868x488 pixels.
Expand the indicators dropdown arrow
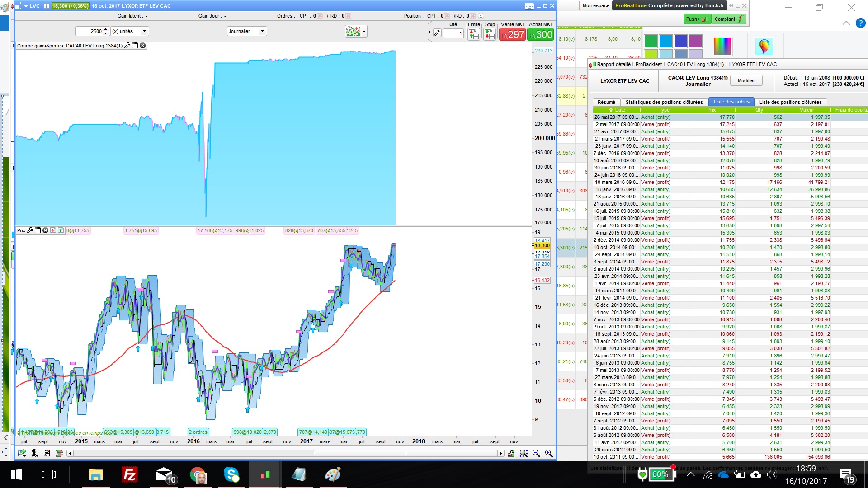[x=364, y=31]
